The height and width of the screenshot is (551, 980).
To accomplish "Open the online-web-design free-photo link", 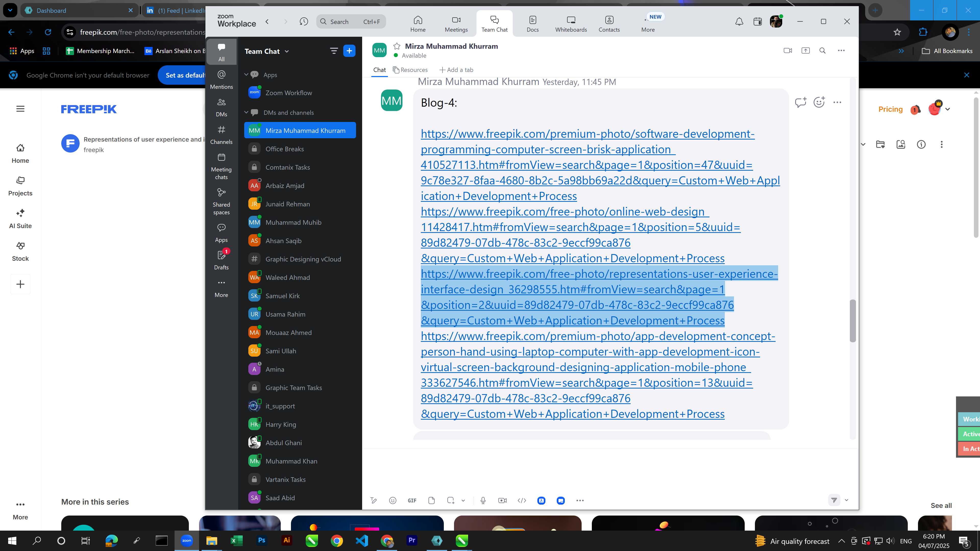I will [581, 235].
